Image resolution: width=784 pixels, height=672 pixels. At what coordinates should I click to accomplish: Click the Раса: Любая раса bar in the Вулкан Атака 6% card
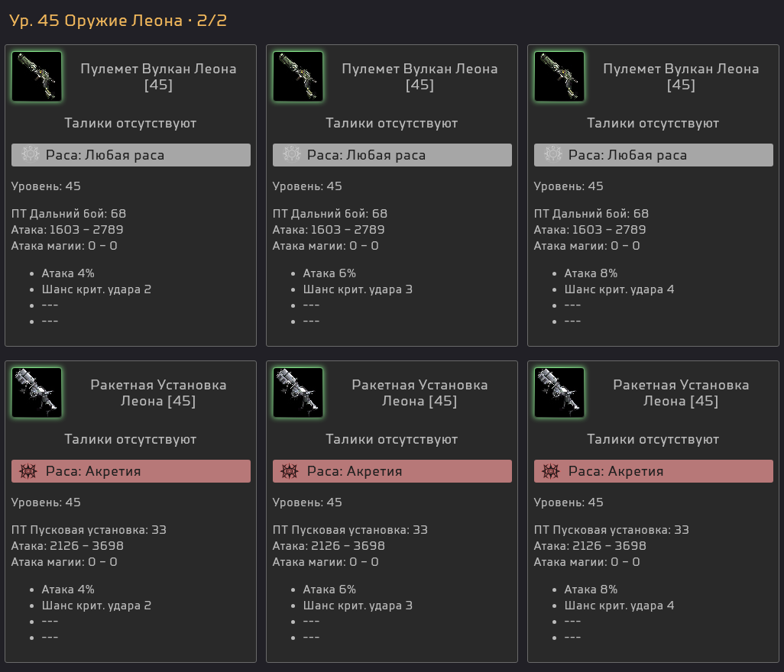(392, 155)
